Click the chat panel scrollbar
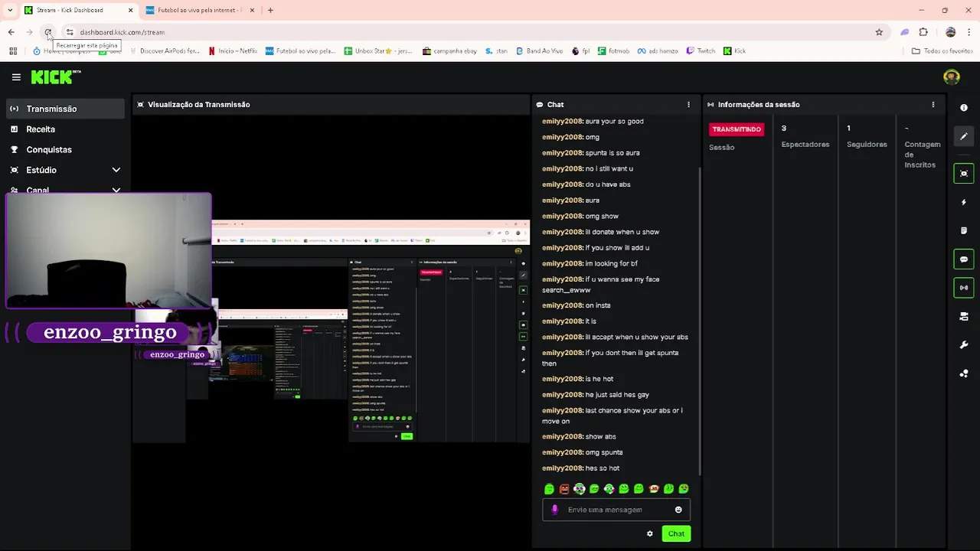The height and width of the screenshot is (551, 980). (700, 321)
